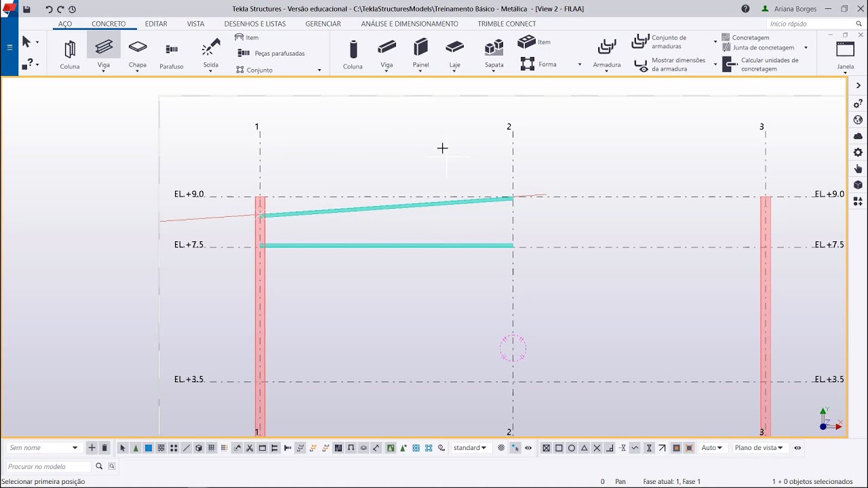
Task: Open the Trimble cloud icon in side panel
Action: (x=858, y=136)
